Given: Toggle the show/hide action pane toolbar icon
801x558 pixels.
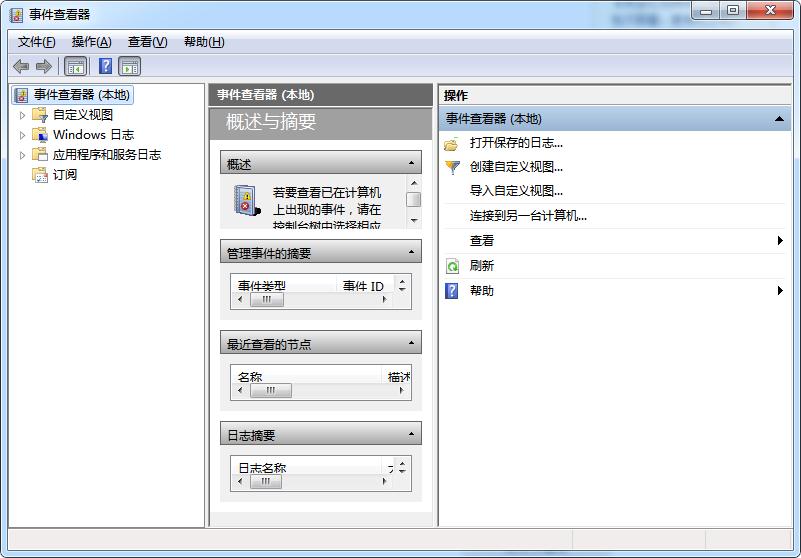Looking at the screenshot, I should tap(129, 66).
